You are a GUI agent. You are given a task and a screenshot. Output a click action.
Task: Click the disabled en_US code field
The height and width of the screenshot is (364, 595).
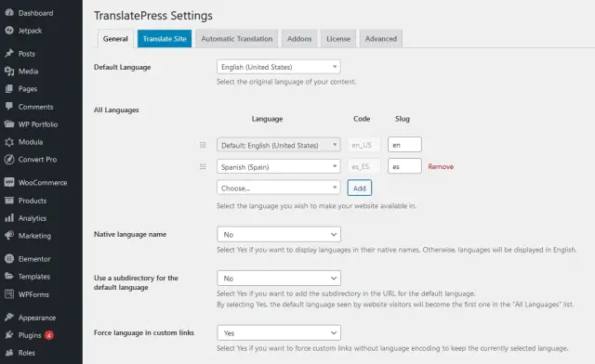point(364,145)
